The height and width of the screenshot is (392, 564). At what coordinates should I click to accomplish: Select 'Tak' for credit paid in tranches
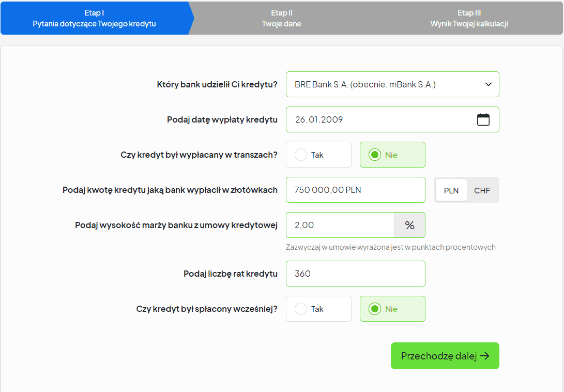tap(318, 155)
